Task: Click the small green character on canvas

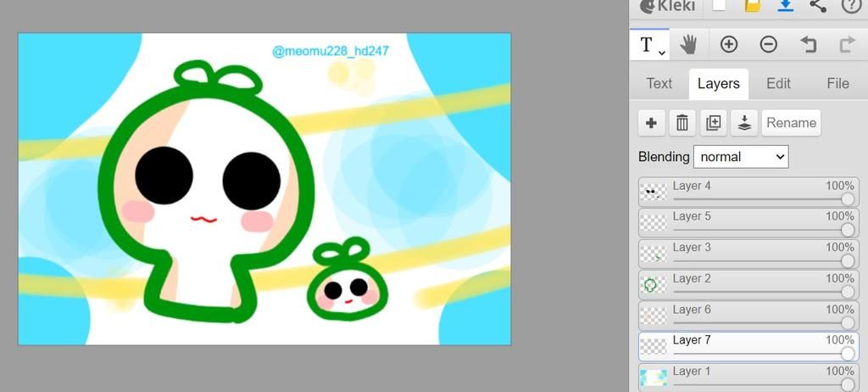Action: click(x=348, y=280)
